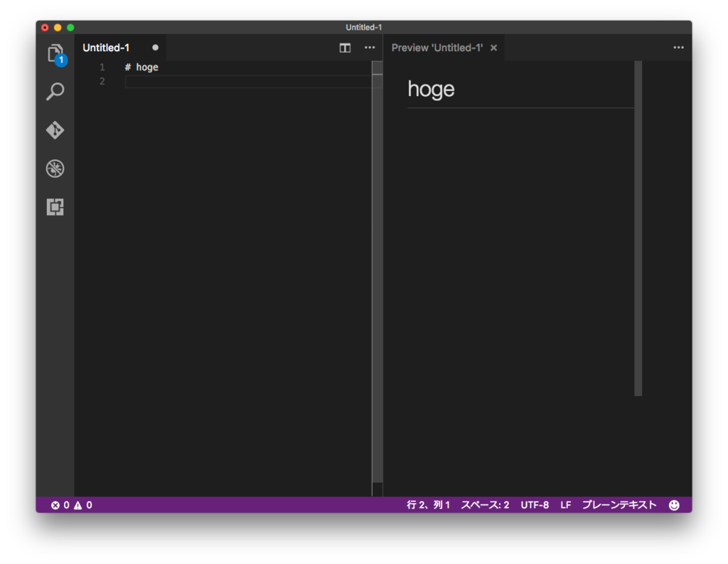Close the Preview 'Untitled-1' tab

pos(494,48)
